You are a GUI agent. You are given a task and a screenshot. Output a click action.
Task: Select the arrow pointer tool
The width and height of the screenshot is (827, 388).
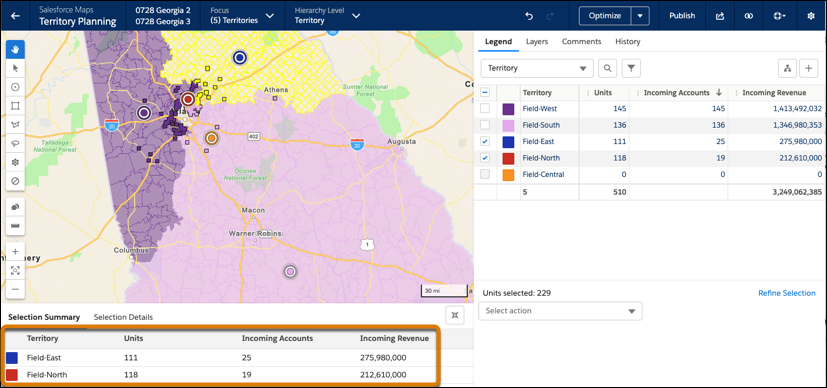[15, 68]
